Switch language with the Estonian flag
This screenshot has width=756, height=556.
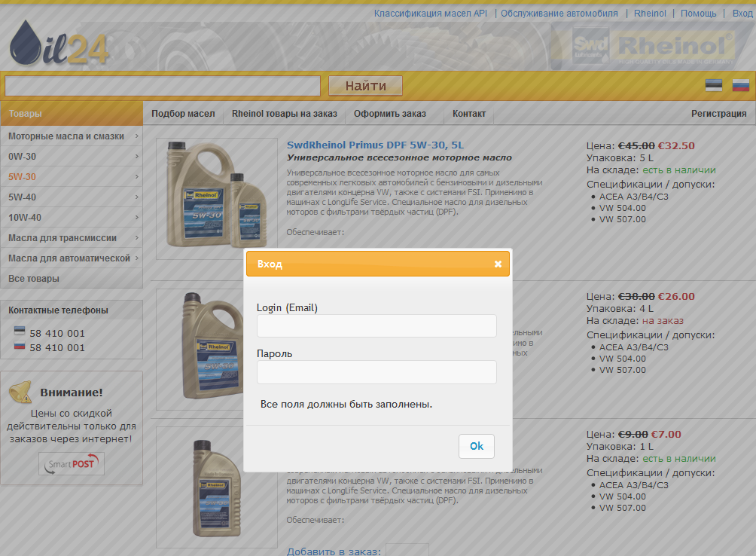click(x=714, y=85)
